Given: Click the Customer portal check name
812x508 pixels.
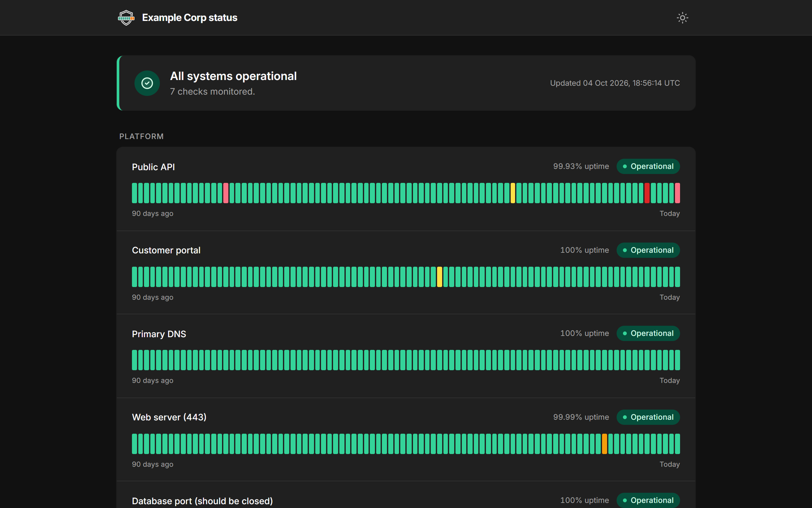Looking at the screenshot, I should (166, 250).
